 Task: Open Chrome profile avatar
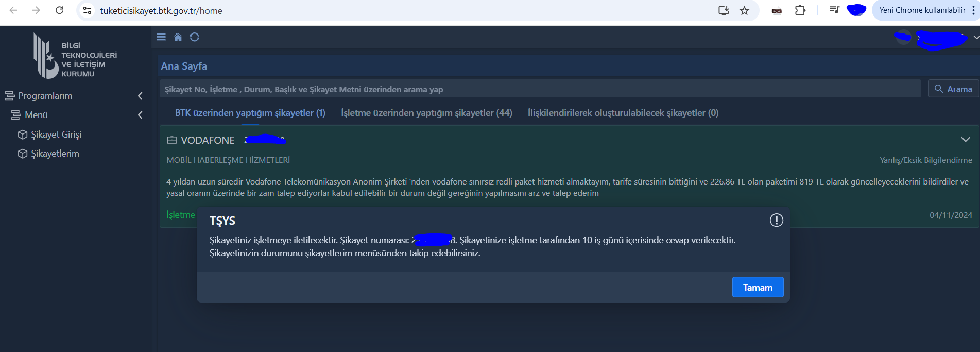tap(856, 10)
